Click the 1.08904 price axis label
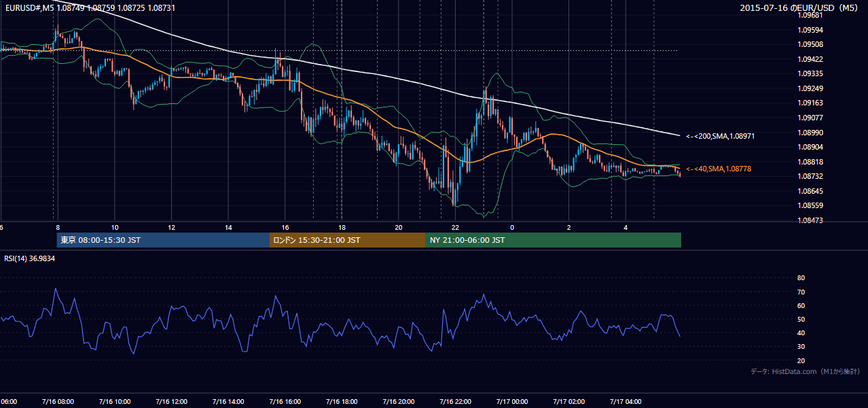Screen dimensions: 868x408 click(x=810, y=147)
